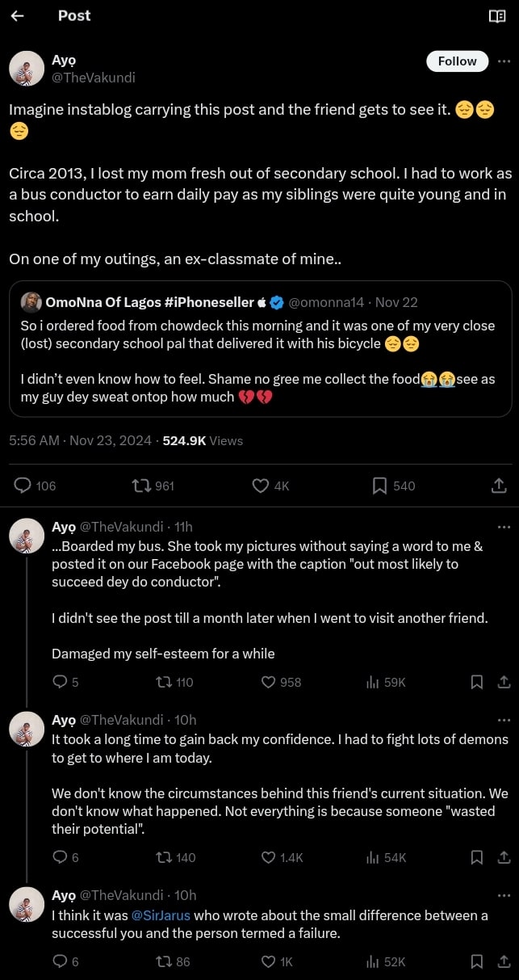Open more options on the SirJarus reply
Viewport: 519px width, 980px height.
click(x=504, y=895)
